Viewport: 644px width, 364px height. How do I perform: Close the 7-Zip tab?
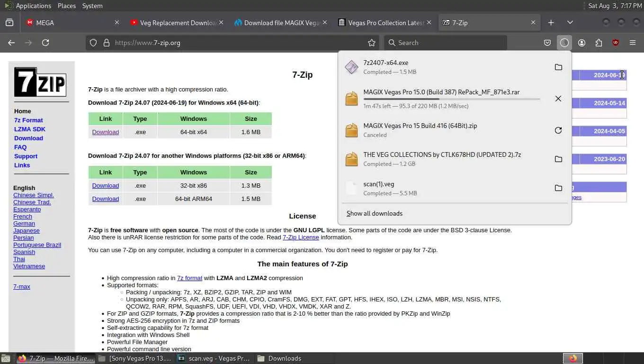(x=533, y=22)
